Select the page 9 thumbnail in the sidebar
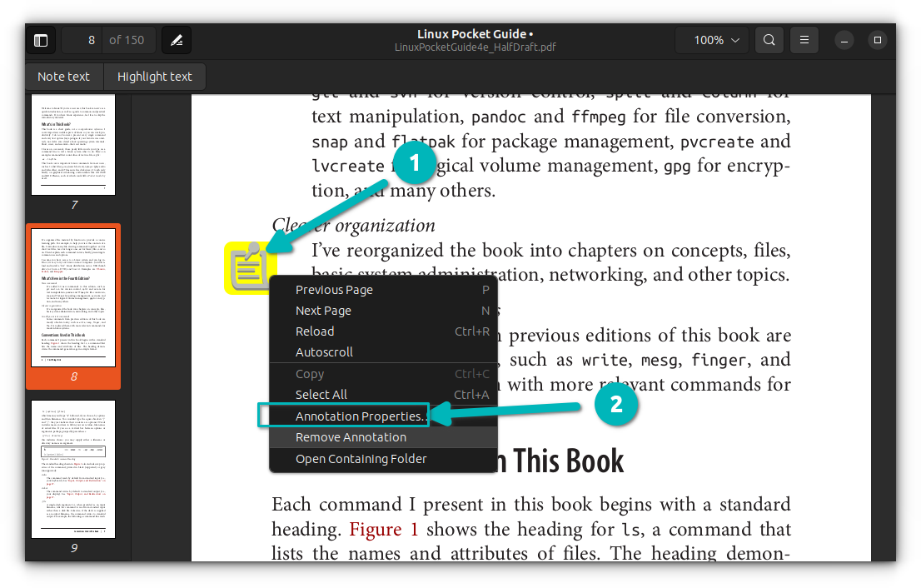Screen dimensions: 921x588 pos(73,469)
